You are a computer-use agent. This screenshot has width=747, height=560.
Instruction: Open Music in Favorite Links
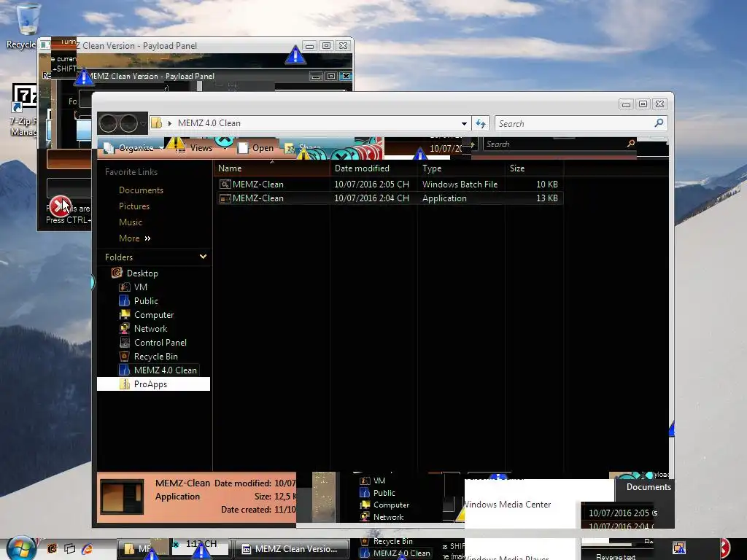coord(131,222)
